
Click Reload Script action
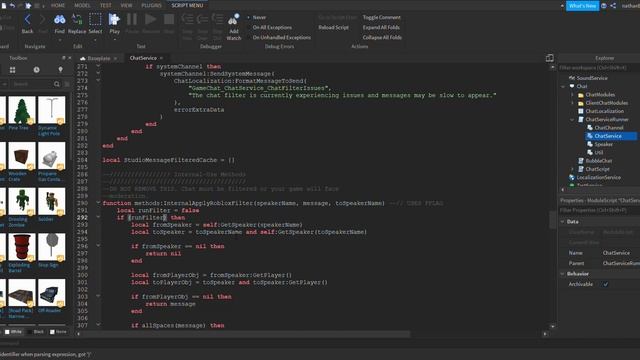(333, 27)
